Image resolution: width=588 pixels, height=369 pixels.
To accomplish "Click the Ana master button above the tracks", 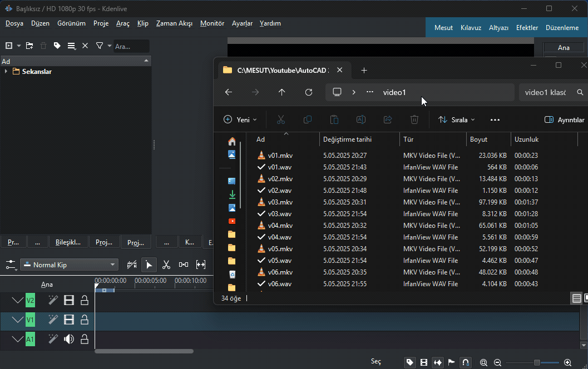I will tap(47, 285).
